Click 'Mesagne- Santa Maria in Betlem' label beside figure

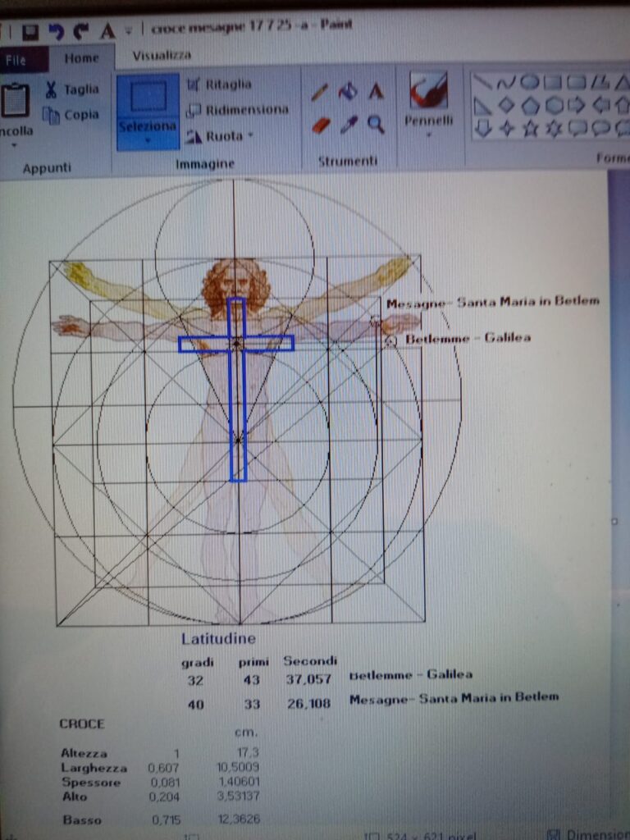(493, 302)
